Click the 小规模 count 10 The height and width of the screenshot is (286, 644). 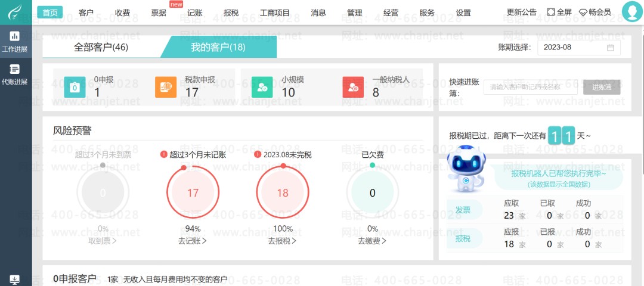(x=289, y=92)
